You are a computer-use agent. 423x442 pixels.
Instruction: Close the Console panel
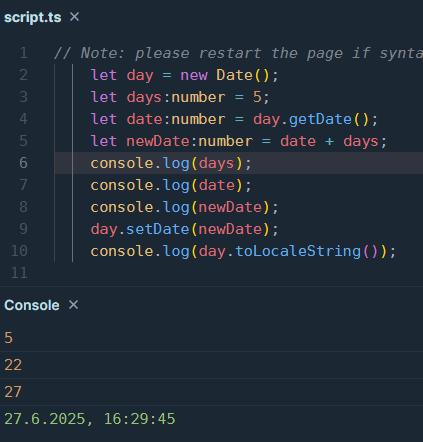click(x=73, y=305)
